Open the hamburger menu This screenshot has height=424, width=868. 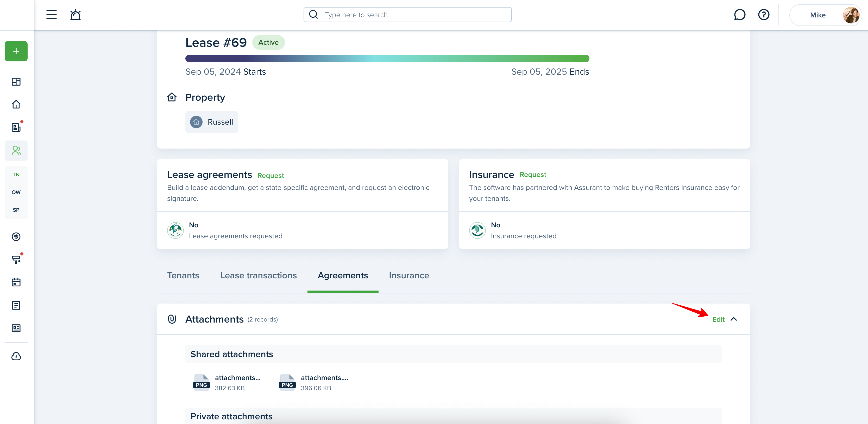pyautogui.click(x=51, y=15)
